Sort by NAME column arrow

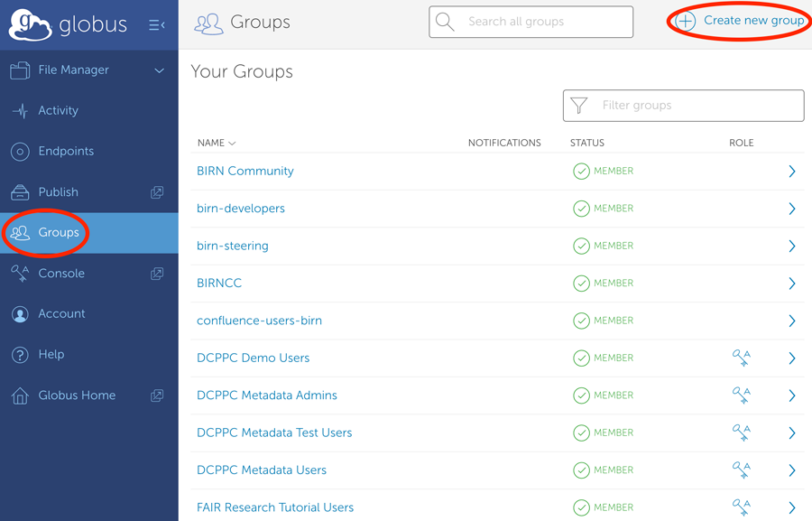(x=232, y=144)
